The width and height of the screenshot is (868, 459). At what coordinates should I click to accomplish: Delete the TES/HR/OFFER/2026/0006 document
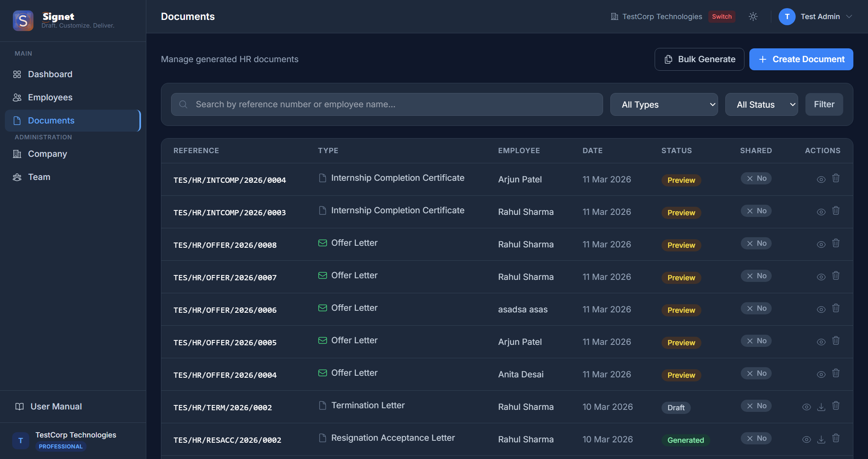point(836,308)
